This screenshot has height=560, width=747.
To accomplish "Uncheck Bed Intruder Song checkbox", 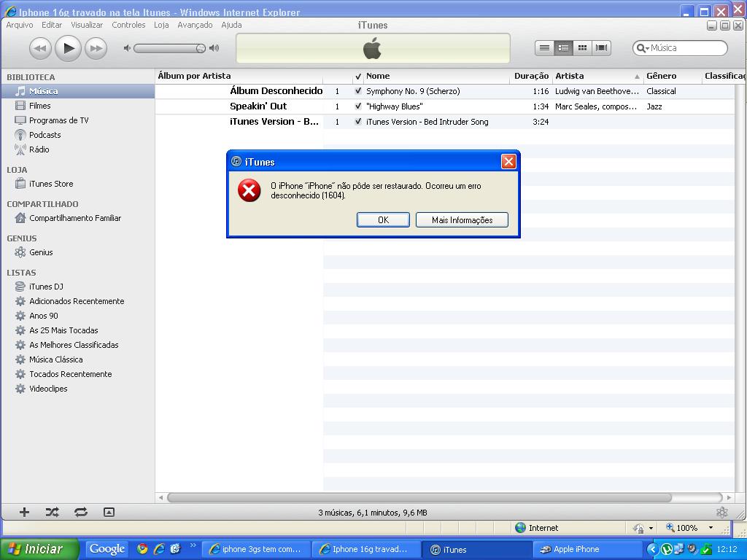I will pyautogui.click(x=358, y=122).
